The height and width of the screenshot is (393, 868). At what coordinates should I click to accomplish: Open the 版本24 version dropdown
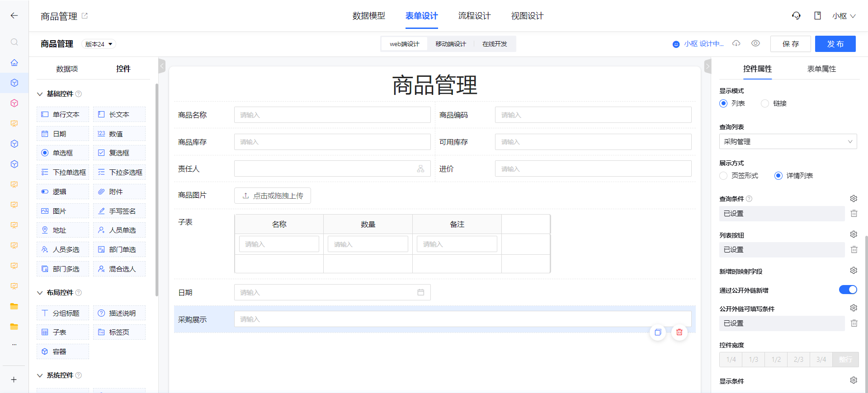(99, 44)
